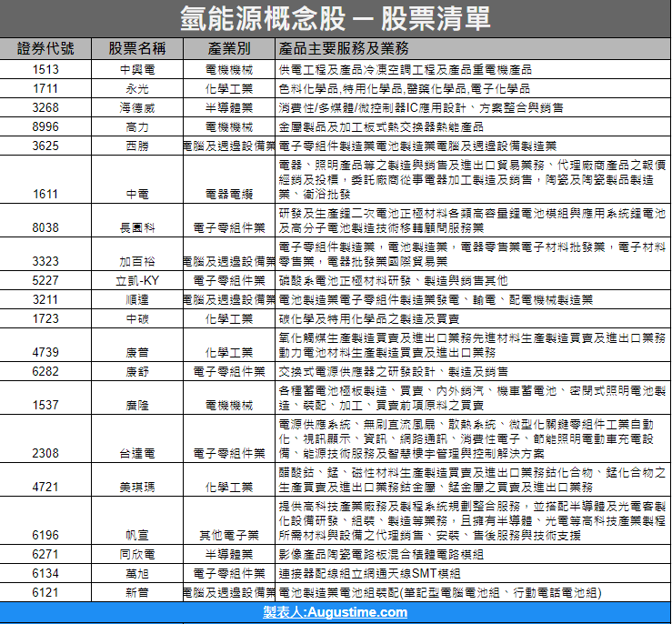Select industry cell 其他電子業
Image resolution: width=672 pixels, height=624 pixels.
point(229,535)
